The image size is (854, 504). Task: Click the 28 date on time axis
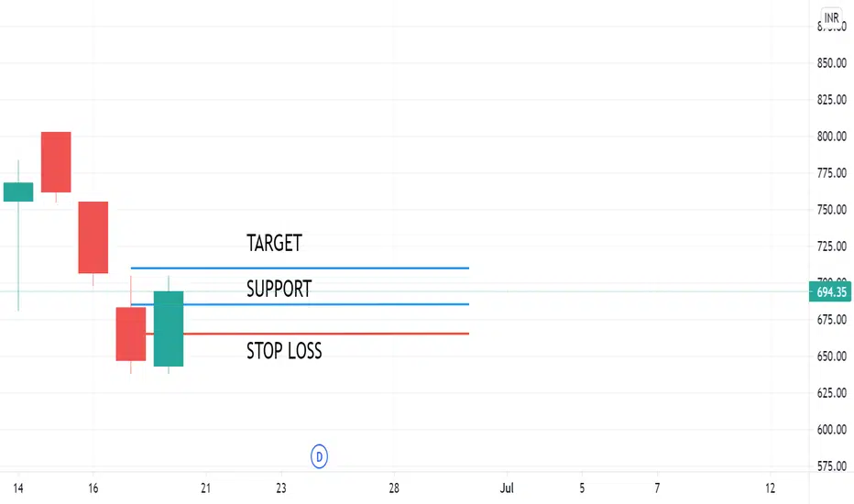pyautogui.click(x=394, y=488)
